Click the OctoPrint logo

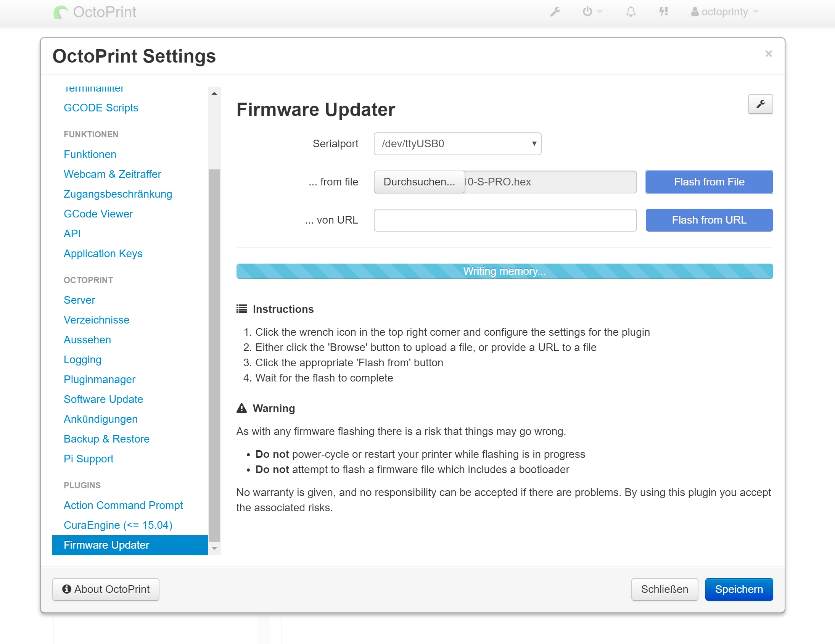[95, 12]
